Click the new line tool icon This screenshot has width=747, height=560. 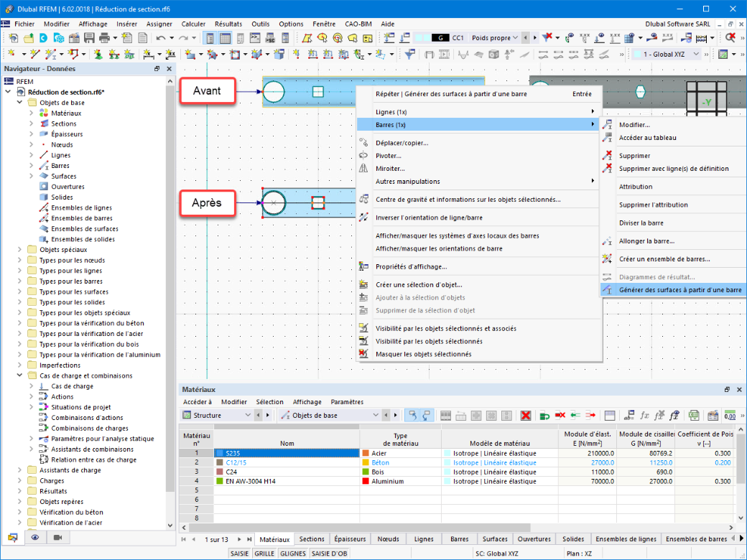pyautogui.click(x=34, y=55)
